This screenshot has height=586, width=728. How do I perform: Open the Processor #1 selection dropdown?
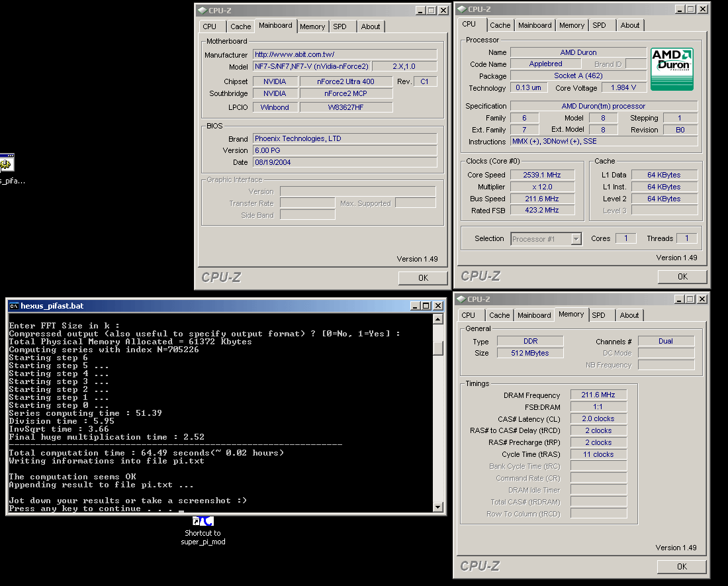576,238
